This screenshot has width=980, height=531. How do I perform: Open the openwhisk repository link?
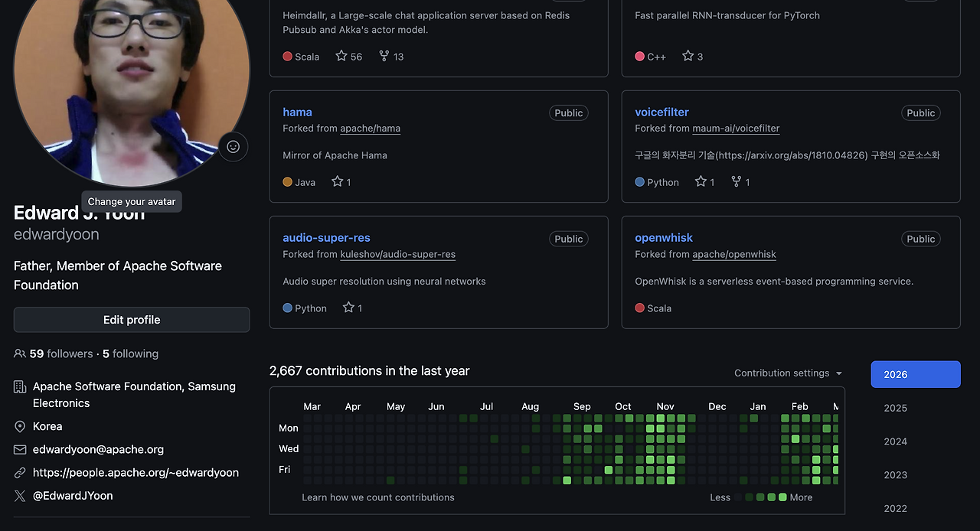pos(663,238)
